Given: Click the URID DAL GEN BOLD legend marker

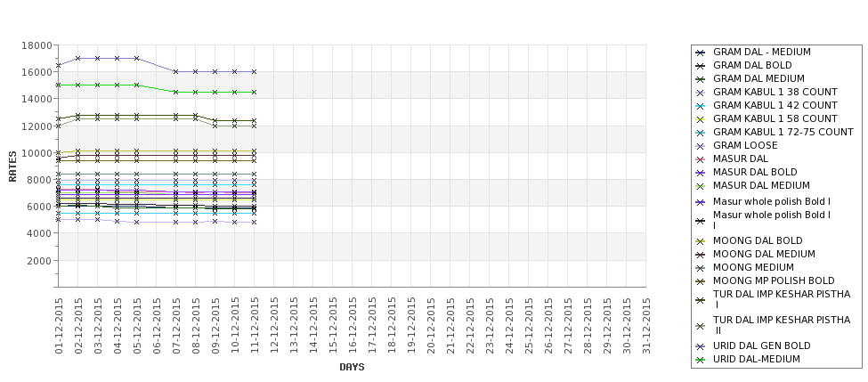Looking at the screenshot, I should pos(701,346).
